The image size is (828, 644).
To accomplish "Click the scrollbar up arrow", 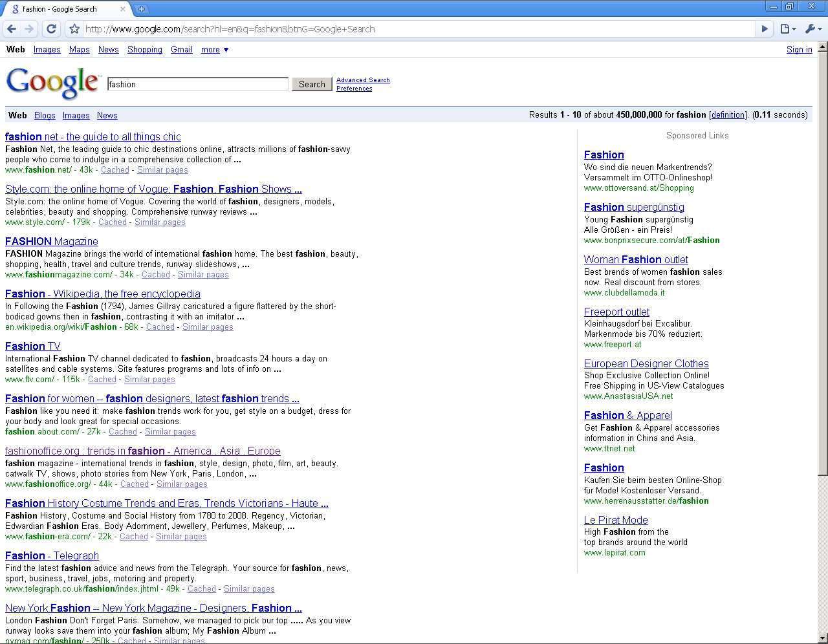I will coord(823,47).
